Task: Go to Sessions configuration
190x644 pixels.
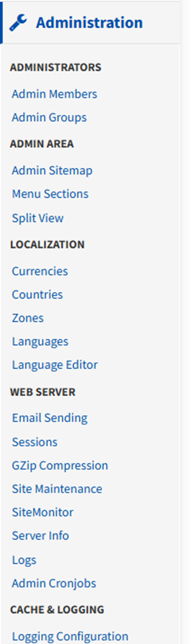Action: tap(35, 442)
